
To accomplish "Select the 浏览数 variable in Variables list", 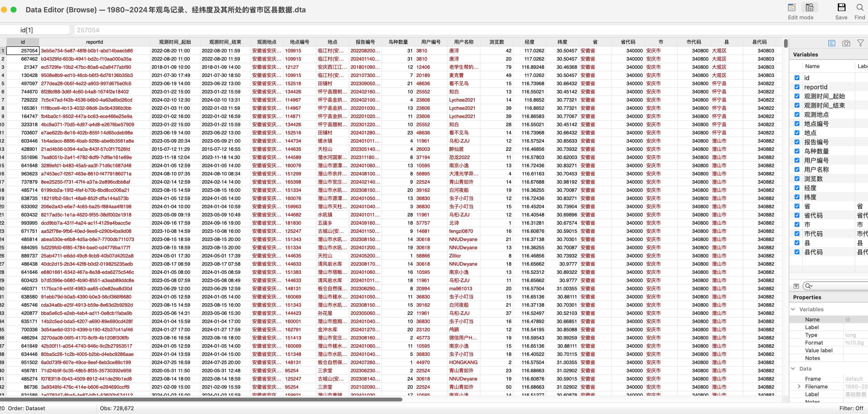I will coord(813,179).
